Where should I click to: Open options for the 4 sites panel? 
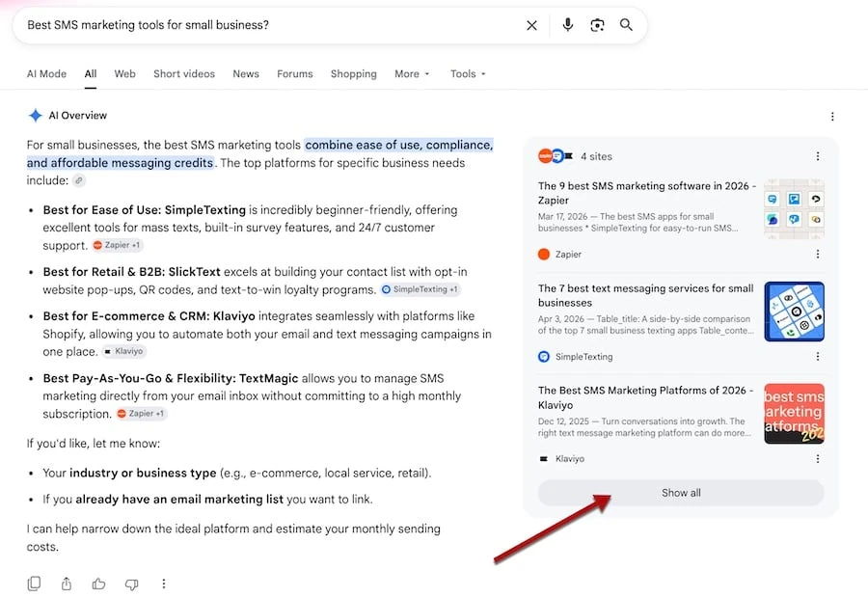click(818, 156)
